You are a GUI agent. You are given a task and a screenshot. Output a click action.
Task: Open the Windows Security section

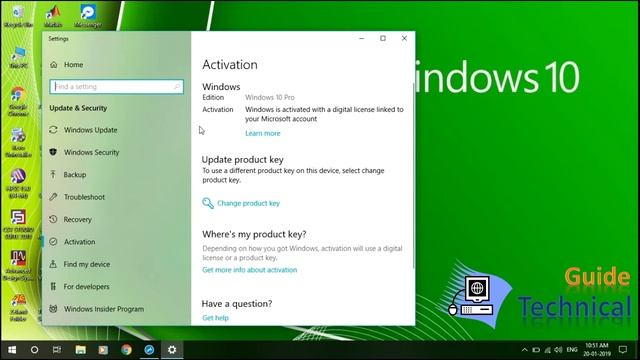point(84,152)
